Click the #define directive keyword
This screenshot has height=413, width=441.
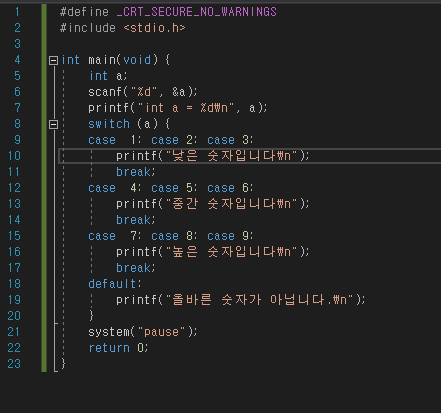[x=85, y=12]
